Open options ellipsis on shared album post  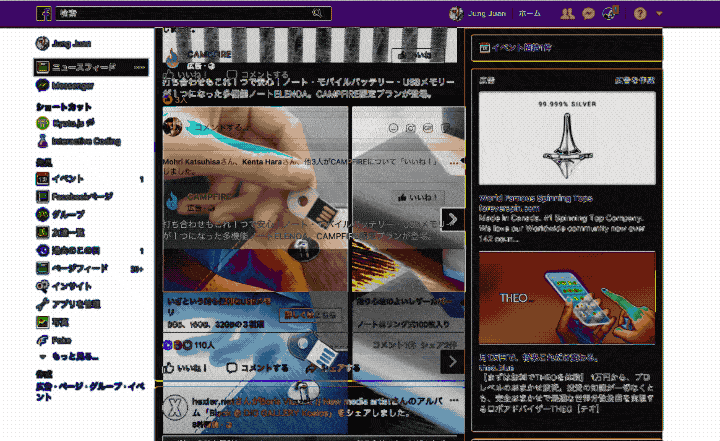(454, 400)
